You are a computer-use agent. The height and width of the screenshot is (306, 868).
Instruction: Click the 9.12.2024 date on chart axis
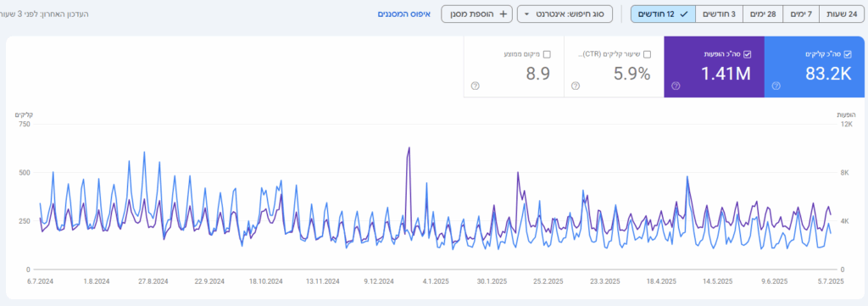[x=379, y=281]
